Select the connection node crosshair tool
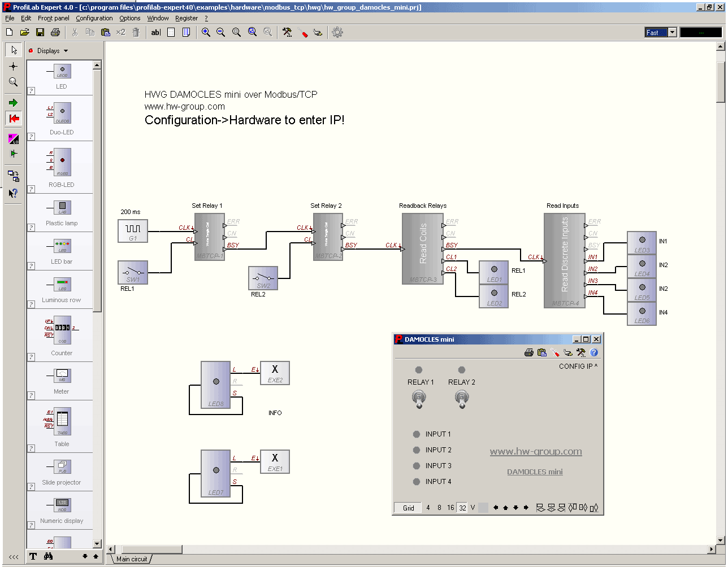This screenshot has height=567, width=728. (x=14, y=66)
